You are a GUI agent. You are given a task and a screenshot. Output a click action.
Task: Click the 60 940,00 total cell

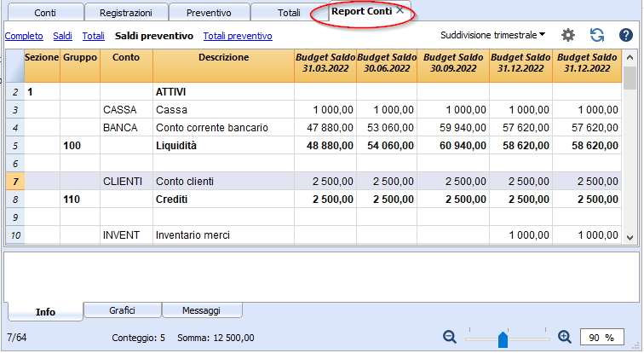pos(453,146)
